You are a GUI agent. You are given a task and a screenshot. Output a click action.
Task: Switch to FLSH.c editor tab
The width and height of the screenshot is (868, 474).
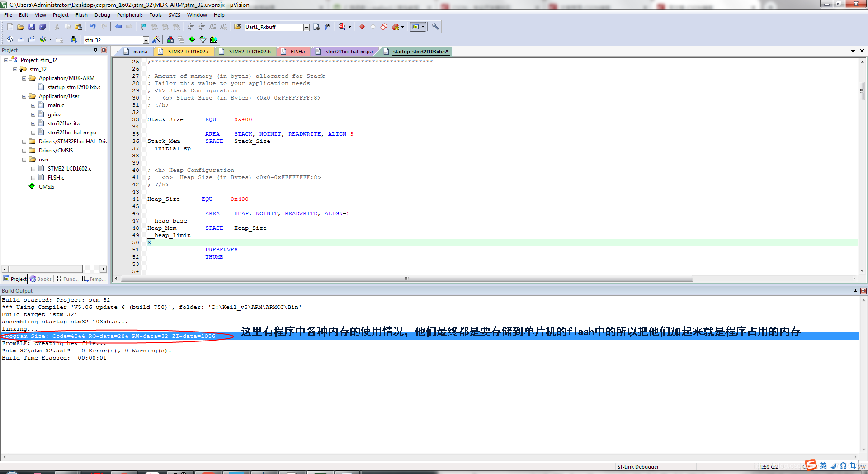pos(294,52)
